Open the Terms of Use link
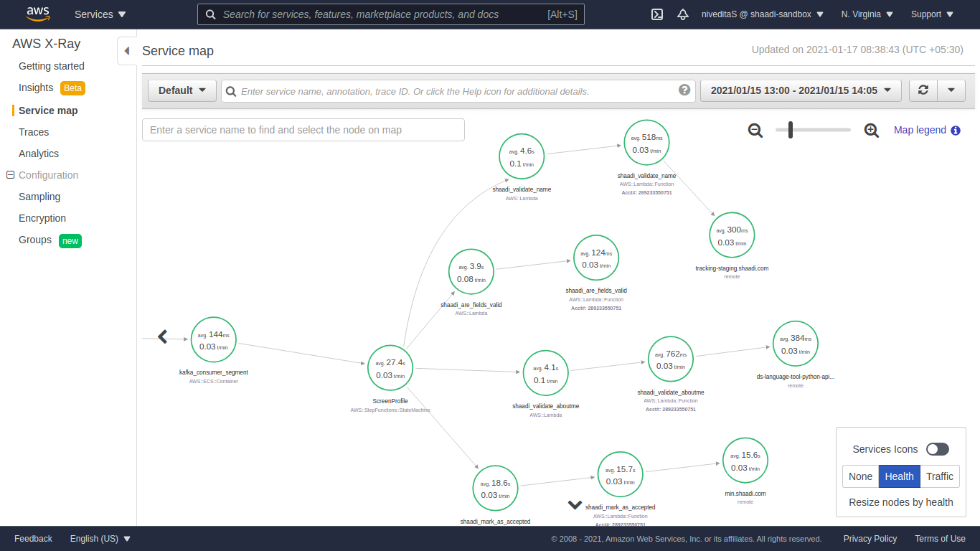Image resolution: width=980 pixels, height=551 pixels. tap(940, 539)
